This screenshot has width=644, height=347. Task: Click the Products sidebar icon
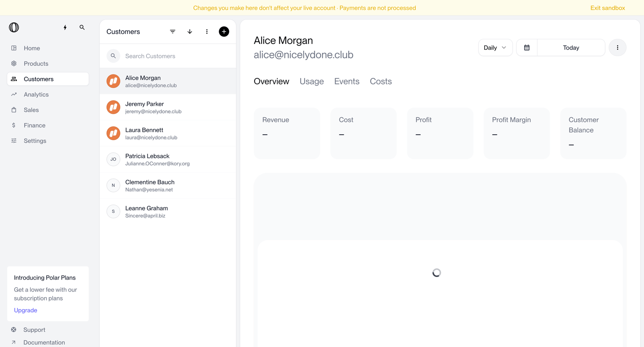coord(14,64)
